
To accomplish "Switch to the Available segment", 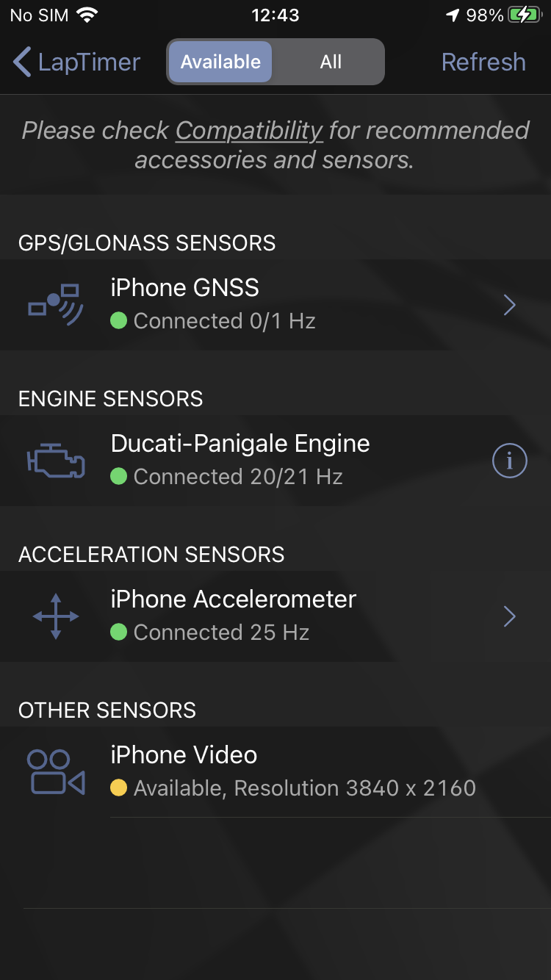I will pos(220,62).
